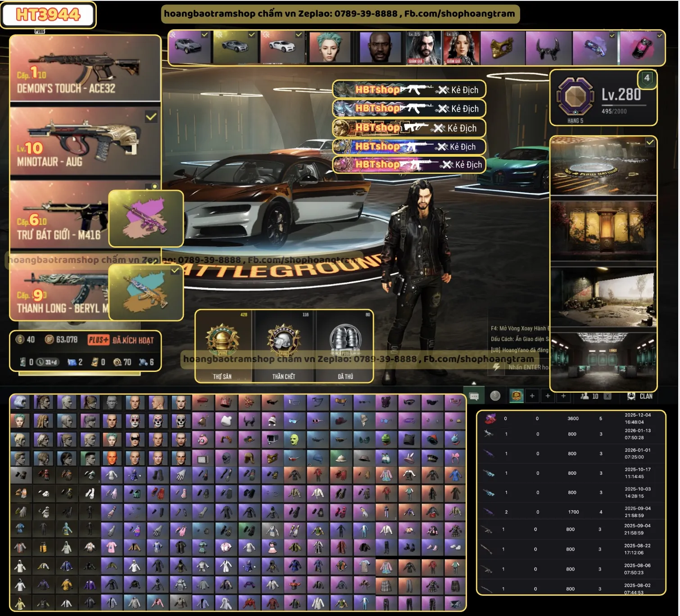
Task: Click the BP coin currency icon
Action: [50, 340]
